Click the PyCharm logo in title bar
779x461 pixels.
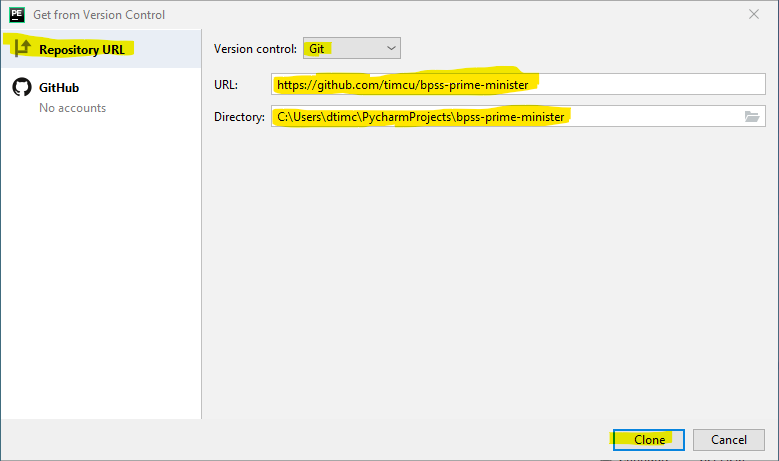[x=17, y=14]
